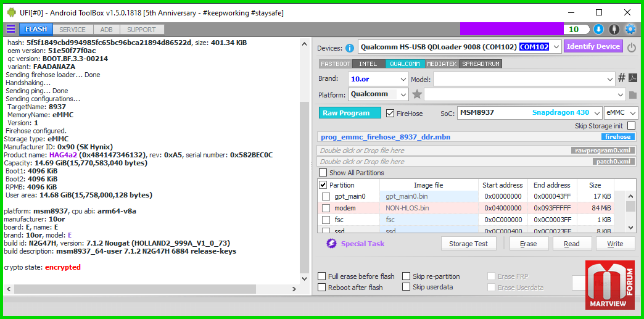The width and height of the screenshot is (644, 319).
Task: Toggle Skip re-partition checkbox
Action: pos(406,276)
